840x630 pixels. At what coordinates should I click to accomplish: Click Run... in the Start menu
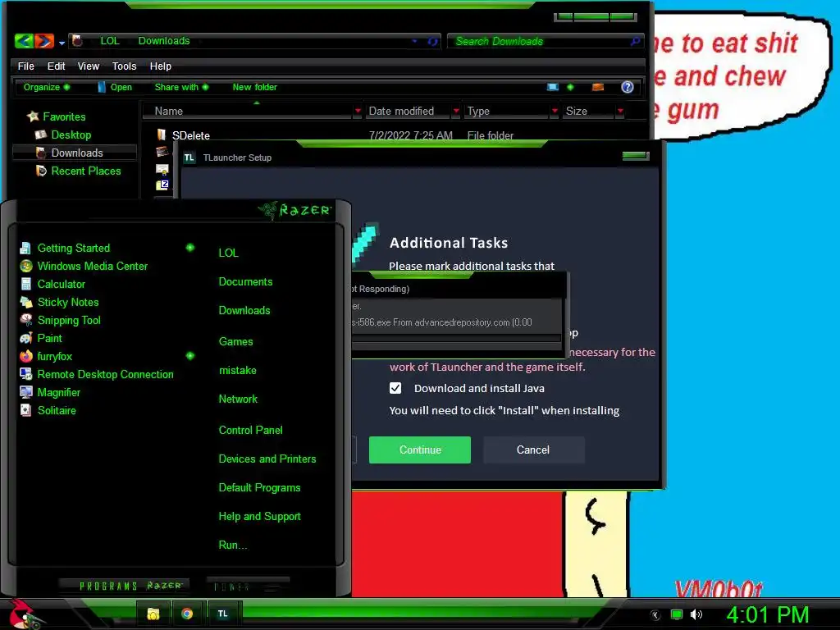click(233, 545)
